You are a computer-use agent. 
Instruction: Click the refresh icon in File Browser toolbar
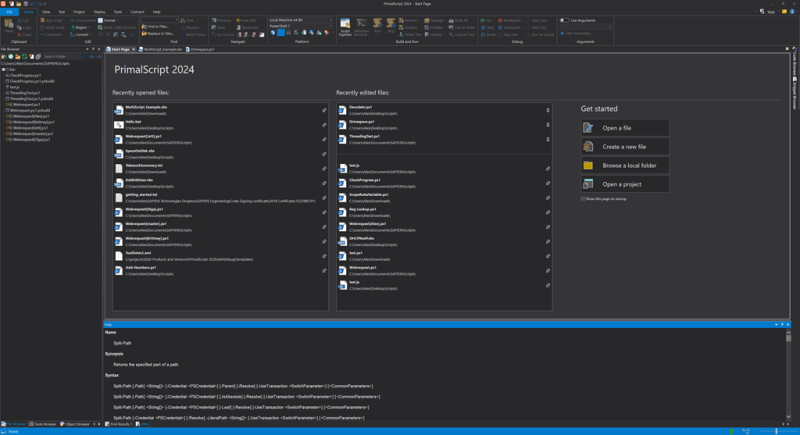[x=24, y=57]
